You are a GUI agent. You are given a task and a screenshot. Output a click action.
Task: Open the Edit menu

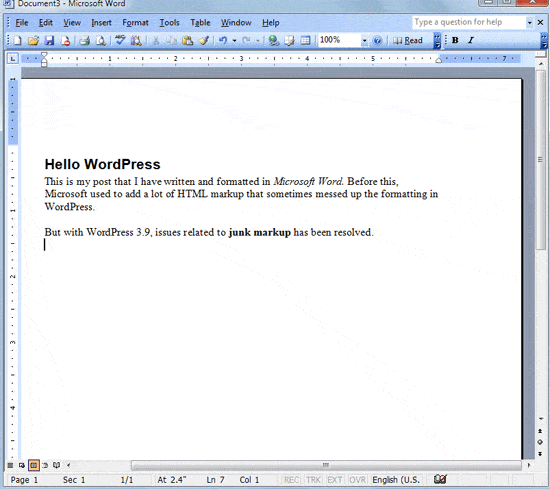point(46,23)
